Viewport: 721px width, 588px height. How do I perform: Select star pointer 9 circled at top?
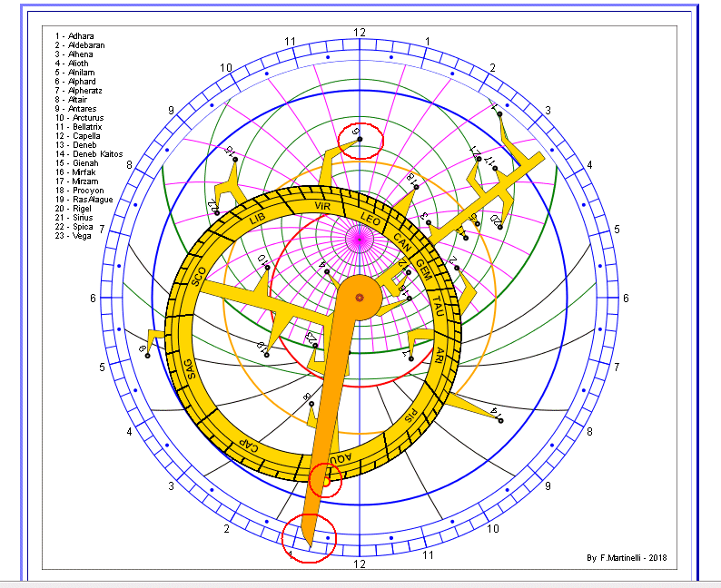pyautogui.click(x=360, y=140)
